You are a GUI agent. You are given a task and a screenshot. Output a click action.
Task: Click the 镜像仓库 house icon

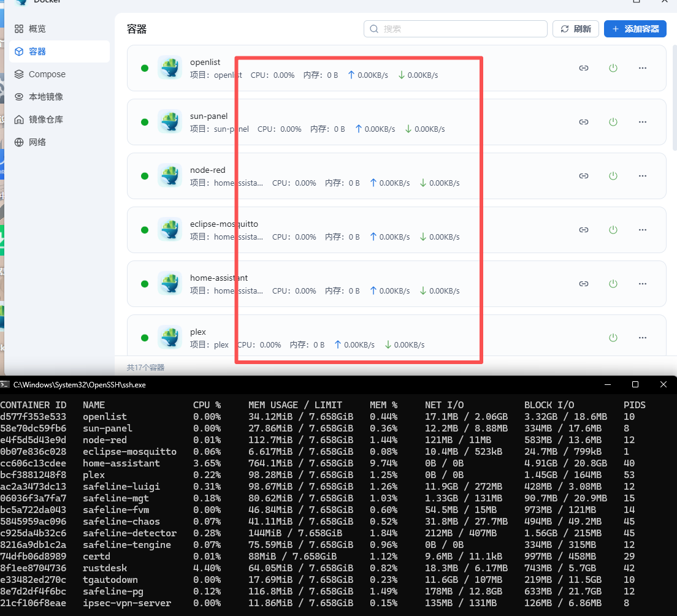tap(19, 120)
